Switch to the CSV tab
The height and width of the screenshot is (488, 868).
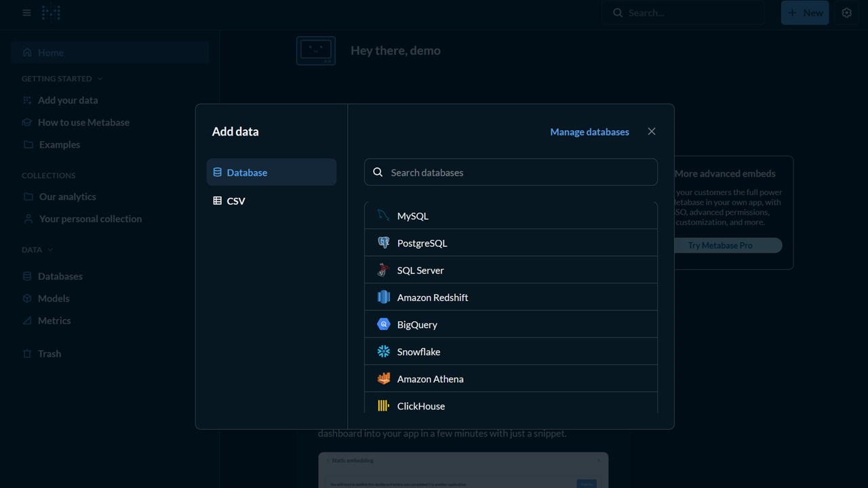point(236,201)
